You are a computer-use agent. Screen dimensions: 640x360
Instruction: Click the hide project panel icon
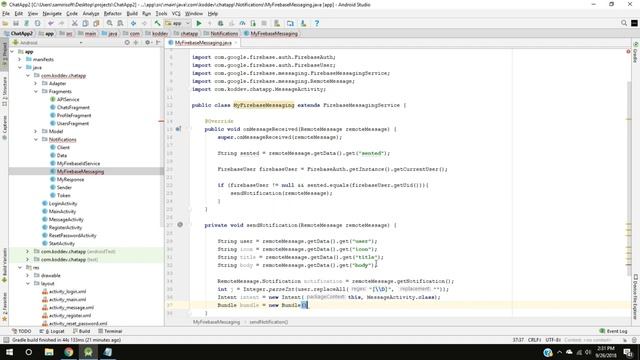tap(158, 42)
